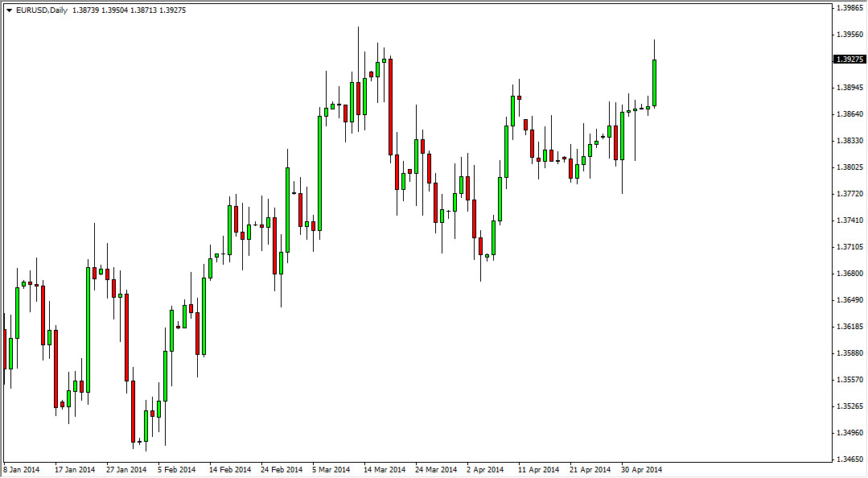Click the 1.37720 price axis label
Viewport: 868px width, 478px height.
(x=850, y=194)
